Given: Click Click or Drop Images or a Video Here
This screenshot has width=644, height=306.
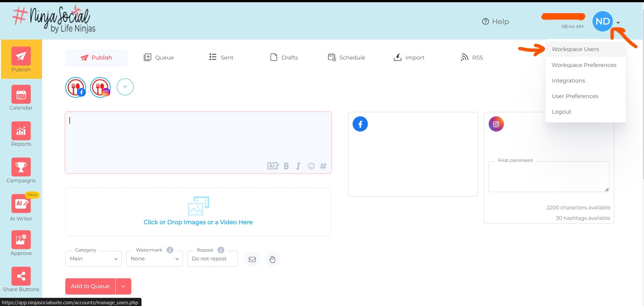Looking at the screenshot, I should (x=198, y=222).
